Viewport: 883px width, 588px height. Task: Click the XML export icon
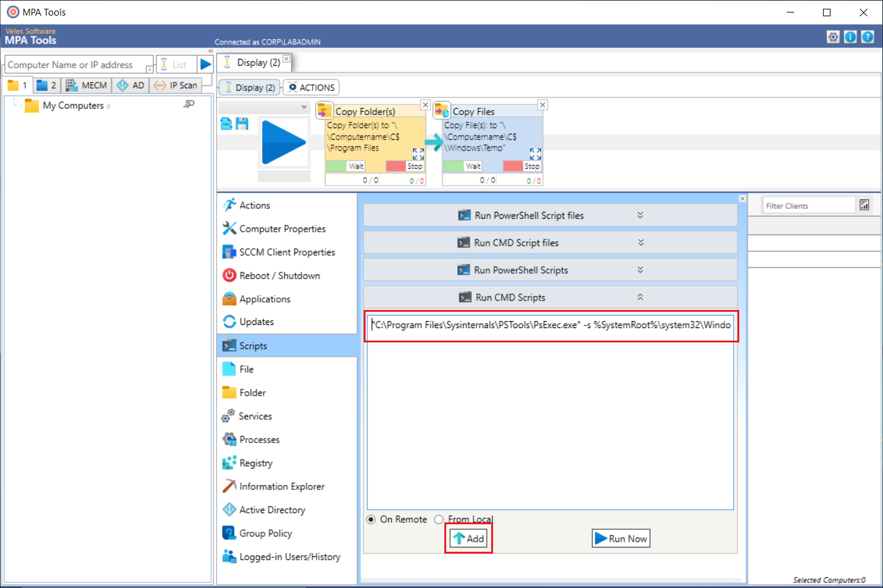point(226,124)
